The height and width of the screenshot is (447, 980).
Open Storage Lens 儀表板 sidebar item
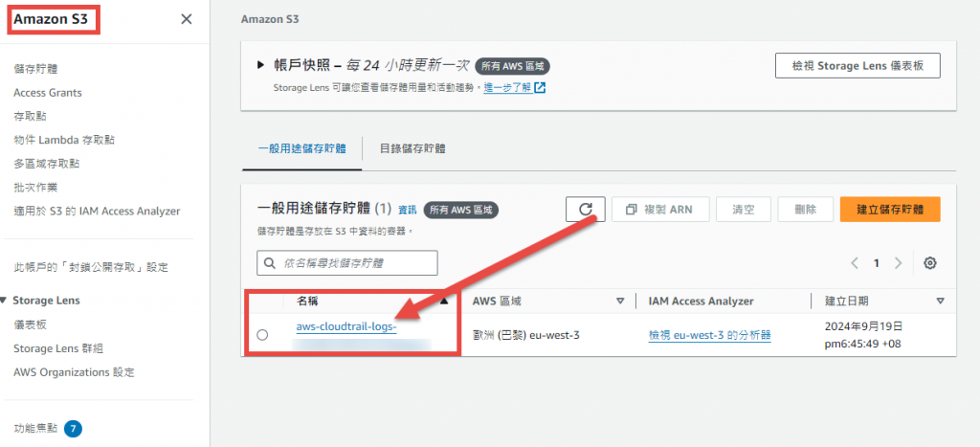(30, 325)
